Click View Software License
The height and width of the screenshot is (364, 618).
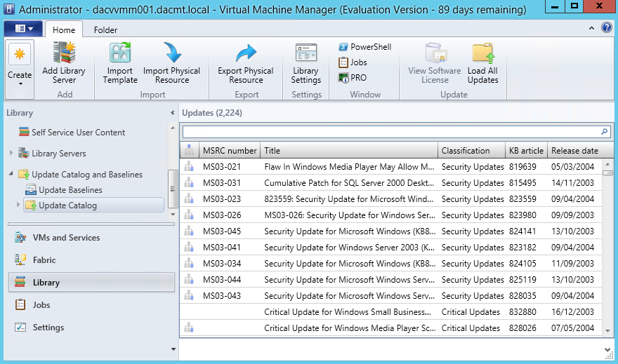click(434, 63)
